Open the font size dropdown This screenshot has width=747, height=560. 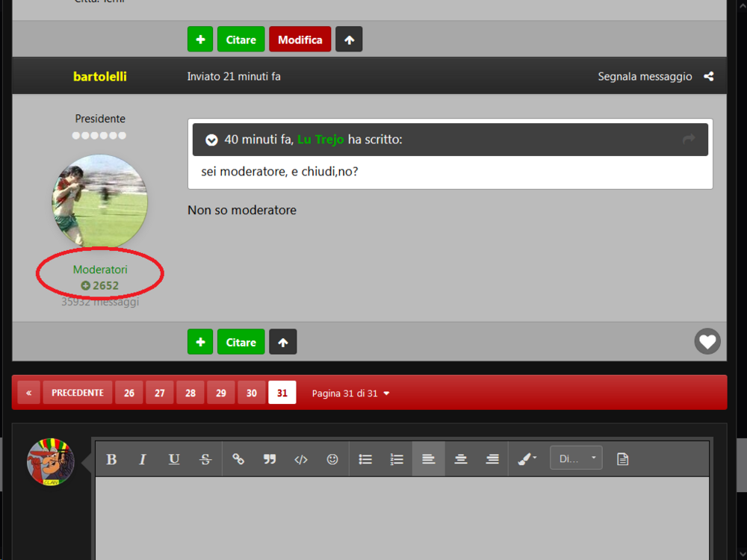[576, 458]
